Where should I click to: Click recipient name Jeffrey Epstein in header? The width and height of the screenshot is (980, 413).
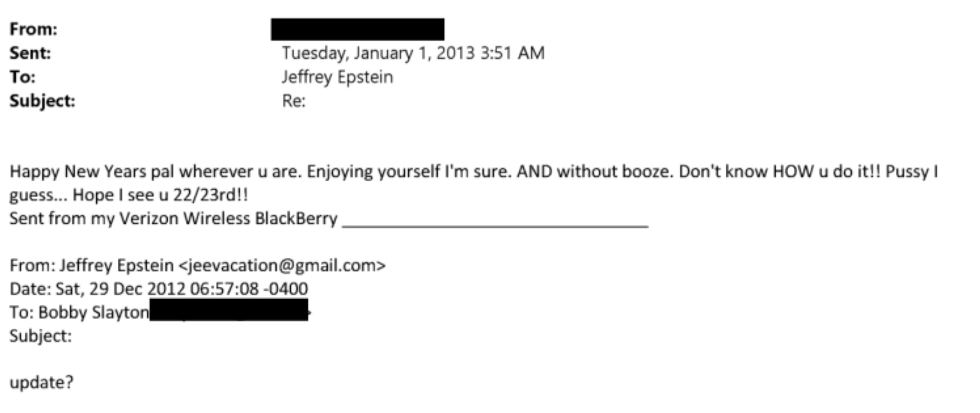337,77
